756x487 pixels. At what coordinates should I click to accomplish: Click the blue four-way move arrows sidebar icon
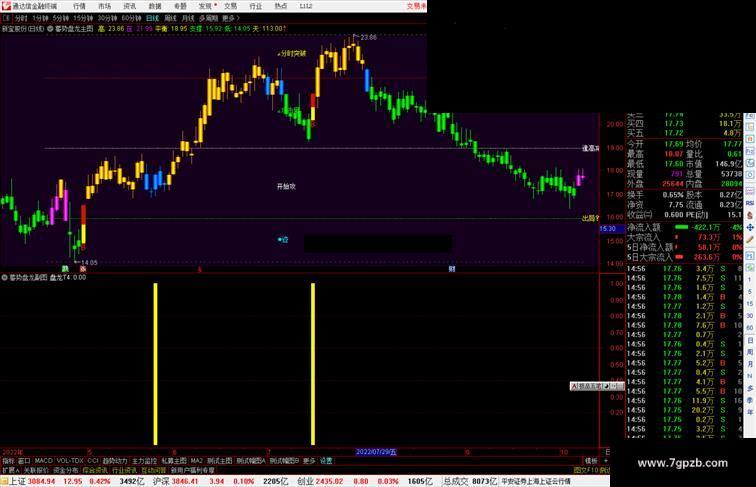tap(750, 227)
